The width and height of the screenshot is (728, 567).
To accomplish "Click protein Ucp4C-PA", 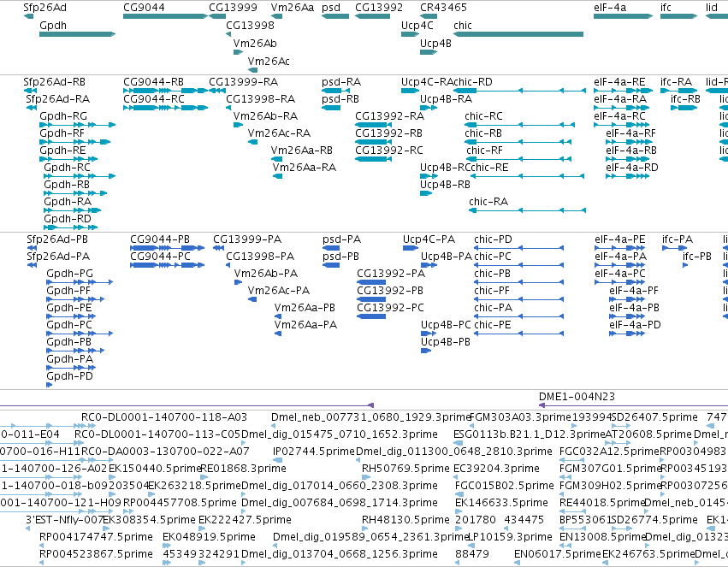I will tap(411, 248).
